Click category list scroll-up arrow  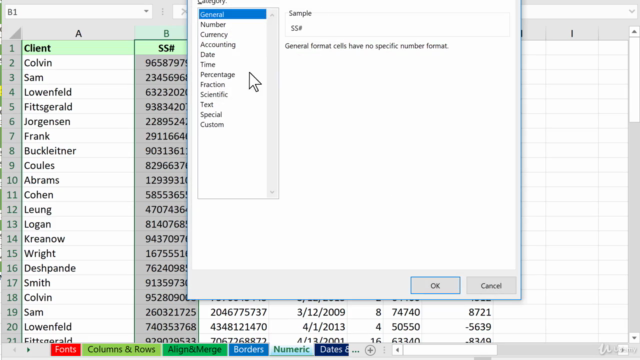click(x=272, y=15)
